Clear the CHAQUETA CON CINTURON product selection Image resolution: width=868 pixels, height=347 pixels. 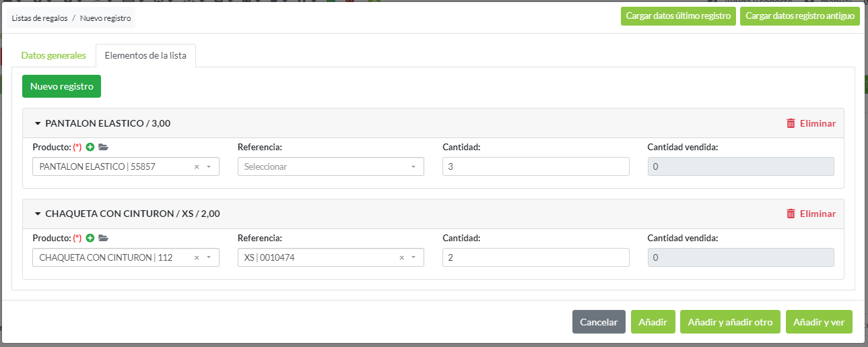[197, 257]
